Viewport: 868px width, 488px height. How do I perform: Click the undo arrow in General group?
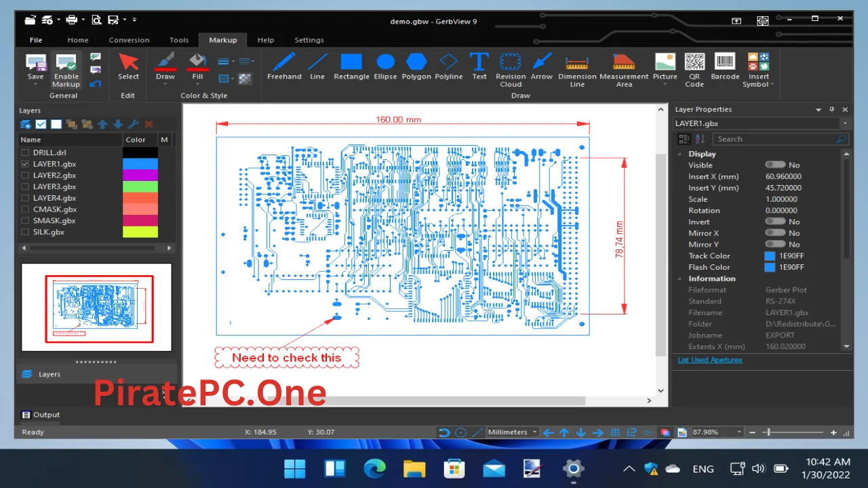96,83
